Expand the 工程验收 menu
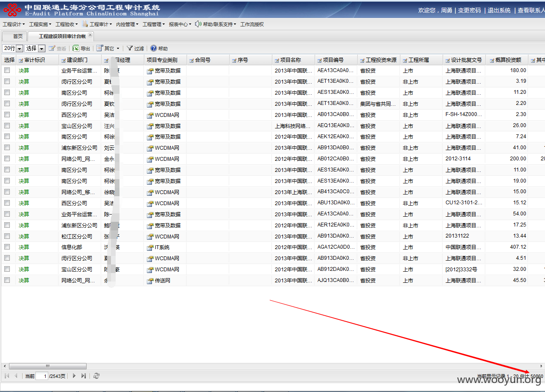The height and width of the screenshot is (392, 545). [x=67, y=24]
